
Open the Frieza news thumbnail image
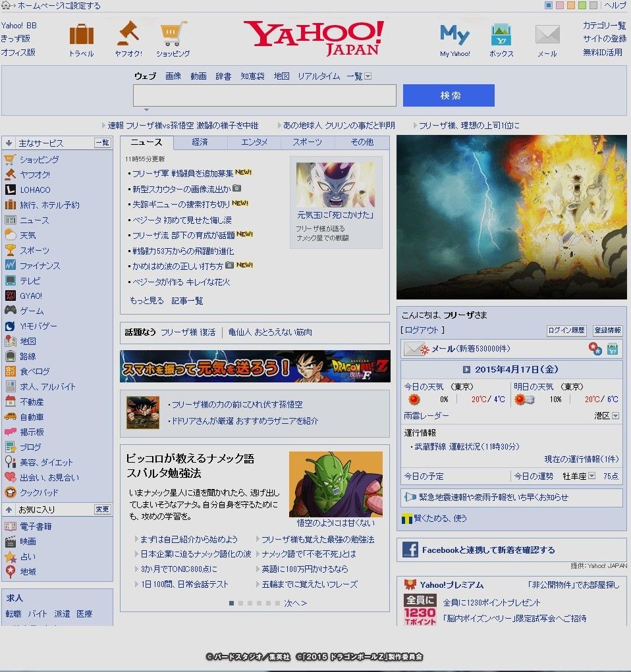(x=335, y=184)
